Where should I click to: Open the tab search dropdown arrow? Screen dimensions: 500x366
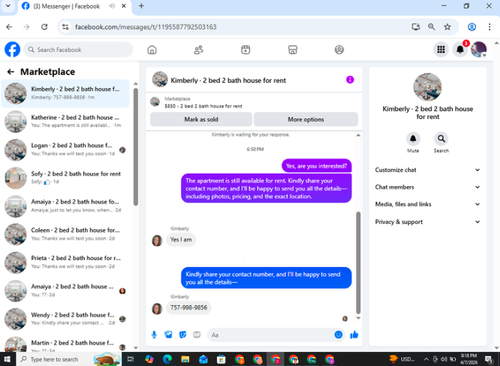[8, 6]
